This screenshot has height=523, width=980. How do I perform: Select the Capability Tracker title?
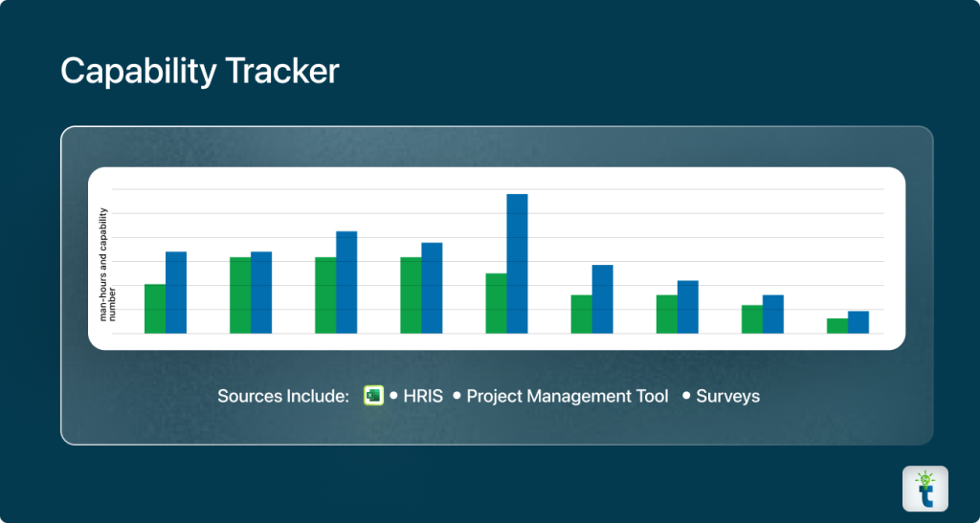(x=199, y=71)
